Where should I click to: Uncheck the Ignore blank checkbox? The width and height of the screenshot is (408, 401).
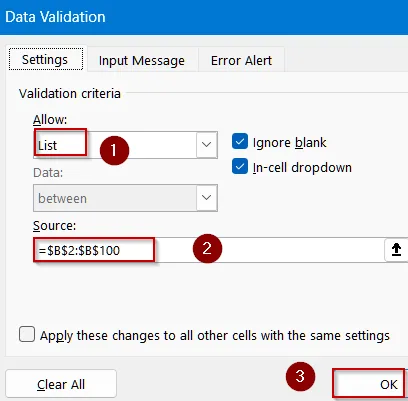pos(240,141)
